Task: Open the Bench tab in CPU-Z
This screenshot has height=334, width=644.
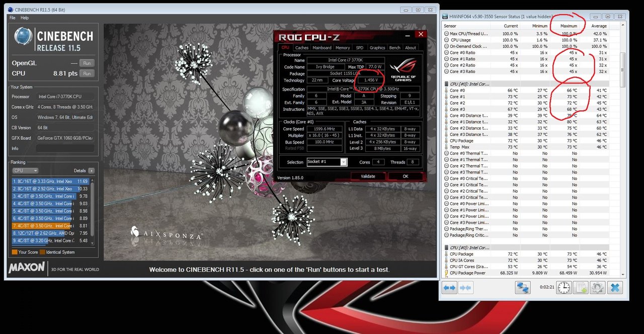Action: pyautogui.click(x=395, y=48)
